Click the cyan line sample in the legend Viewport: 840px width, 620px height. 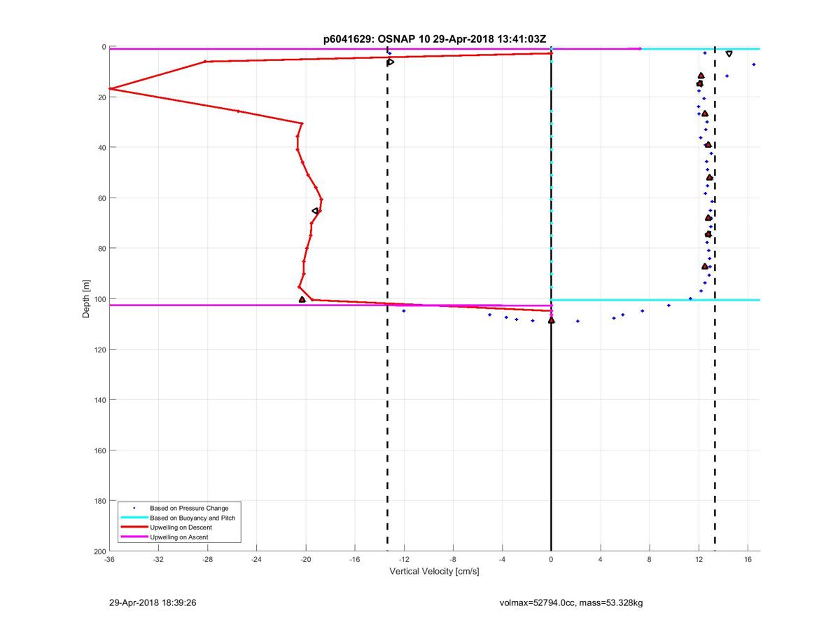[134, 518]
